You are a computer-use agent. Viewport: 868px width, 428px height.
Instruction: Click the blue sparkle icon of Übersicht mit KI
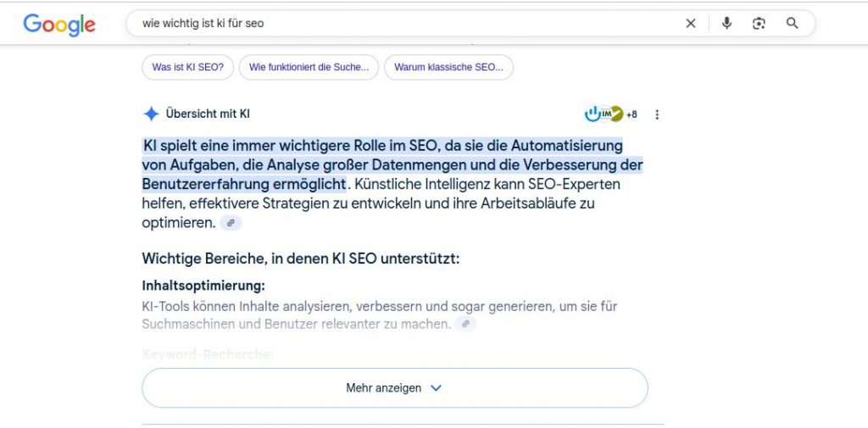(x=151, y=114)
